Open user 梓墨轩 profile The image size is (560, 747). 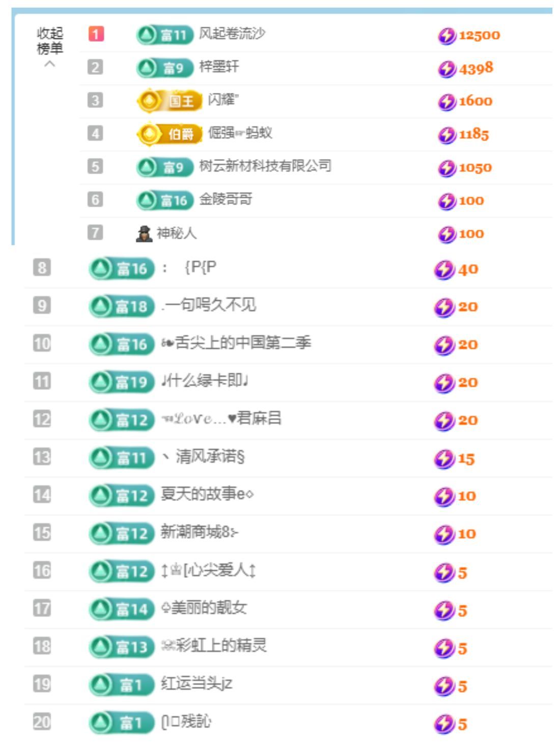219,67
